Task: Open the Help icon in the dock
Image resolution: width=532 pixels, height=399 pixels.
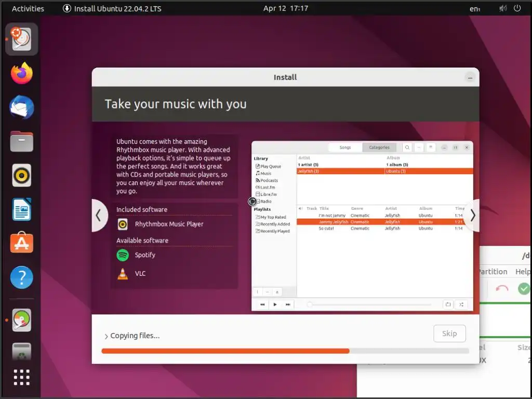Action: click(x=21, y=277)
